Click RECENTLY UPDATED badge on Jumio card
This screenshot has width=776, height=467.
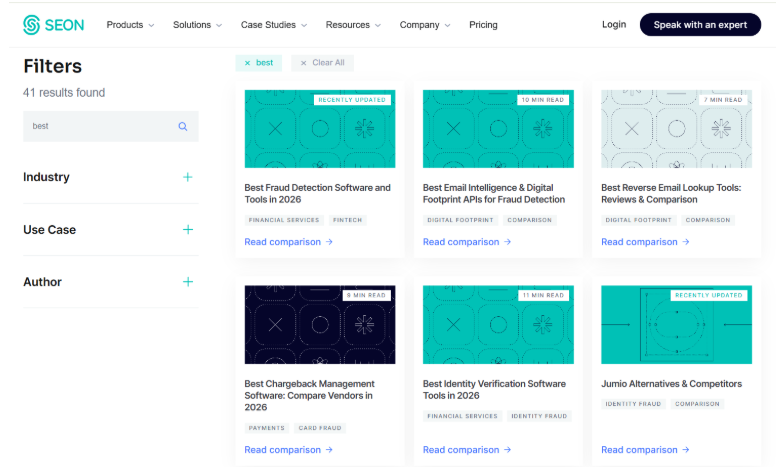click(709, 295)
